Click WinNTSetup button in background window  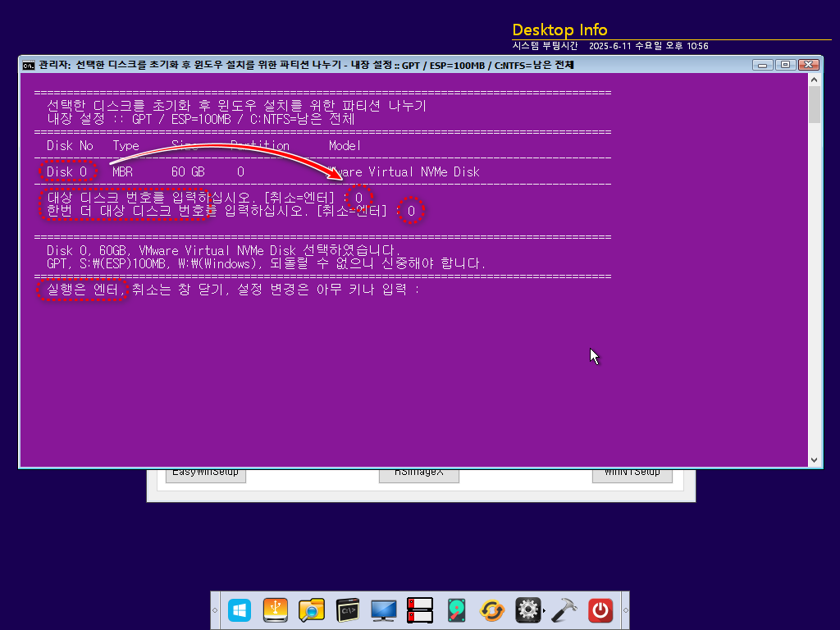coord(632,475)
